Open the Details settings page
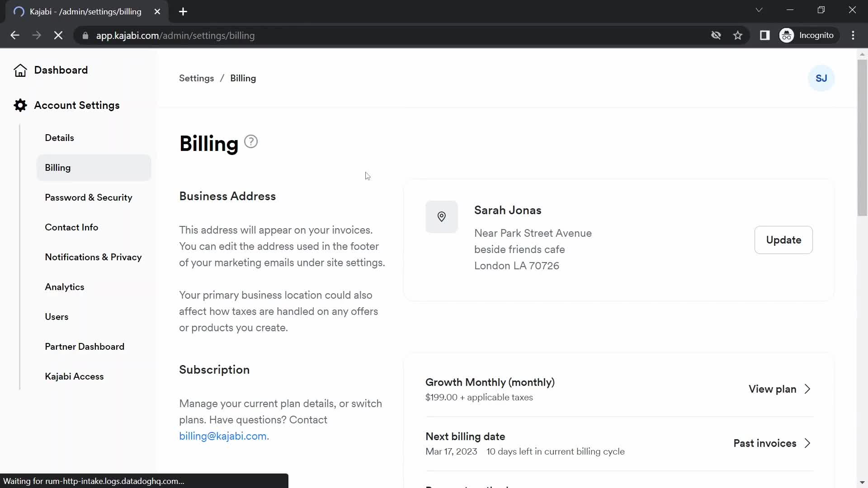 59,138
